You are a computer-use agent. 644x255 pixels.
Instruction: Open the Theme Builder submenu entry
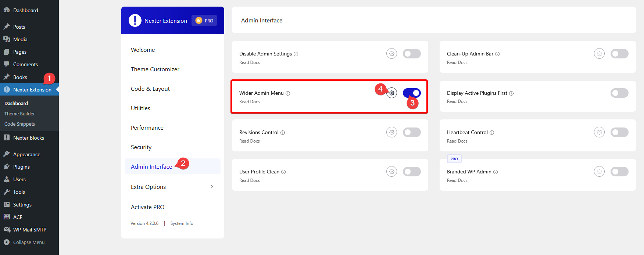point(19,114)
